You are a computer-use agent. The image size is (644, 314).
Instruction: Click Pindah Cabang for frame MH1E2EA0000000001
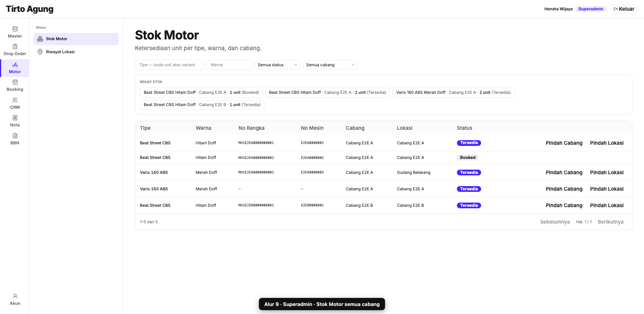point(564,143)
